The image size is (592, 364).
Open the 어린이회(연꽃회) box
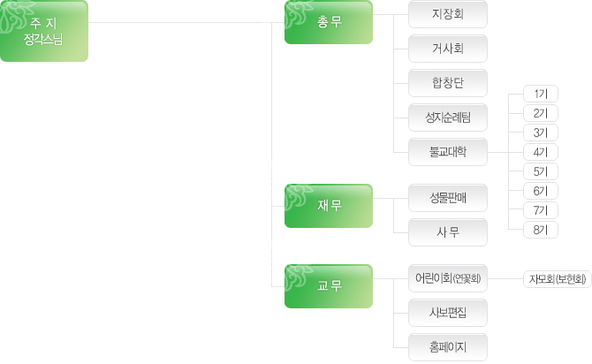448,278
